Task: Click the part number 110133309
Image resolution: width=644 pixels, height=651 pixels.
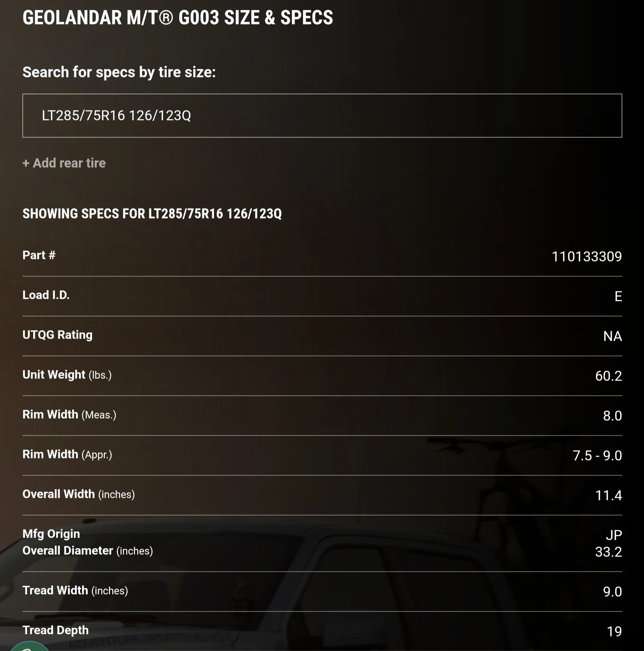Action: (x=586, y=257)
